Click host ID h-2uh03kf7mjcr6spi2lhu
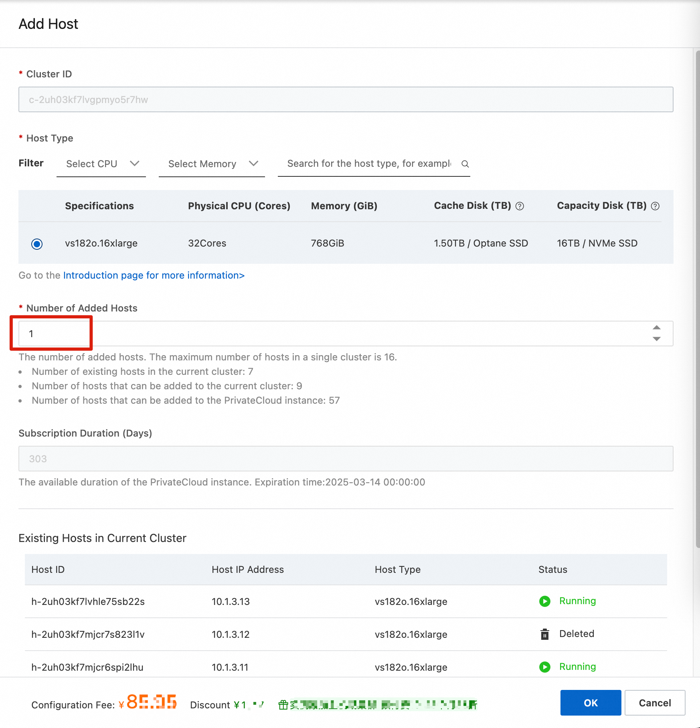 pos(87,667)
